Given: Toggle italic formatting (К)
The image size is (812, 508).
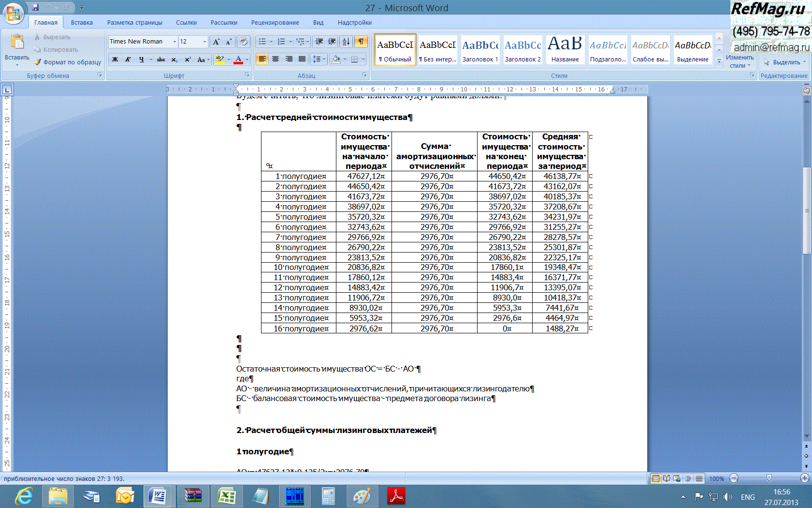Looking at the screenshot, I should click(128, 60).
